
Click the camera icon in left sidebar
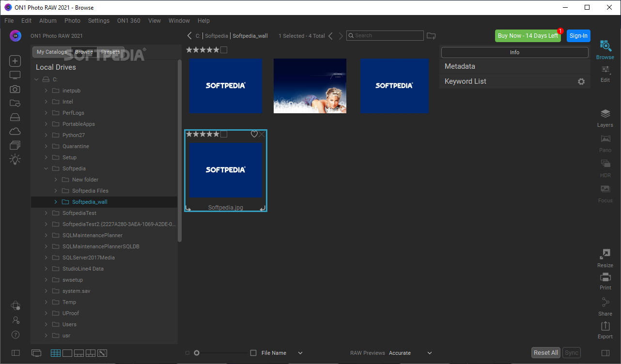[15, 89]
